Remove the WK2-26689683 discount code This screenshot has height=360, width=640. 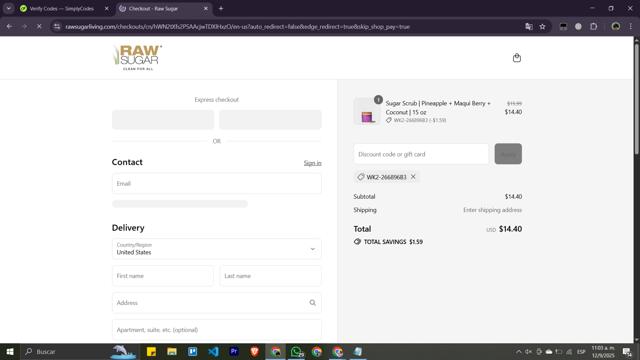click(x=413, y=177)
